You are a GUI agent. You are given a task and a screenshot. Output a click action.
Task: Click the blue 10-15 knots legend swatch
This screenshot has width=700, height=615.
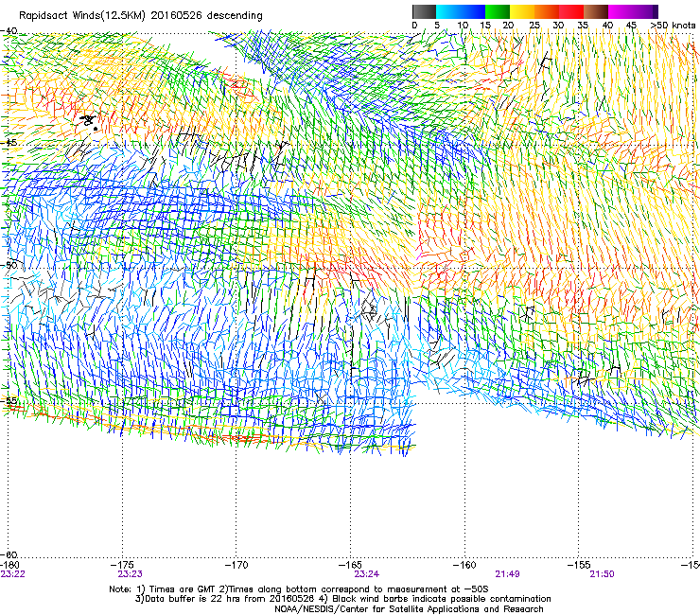click(473, 11)
